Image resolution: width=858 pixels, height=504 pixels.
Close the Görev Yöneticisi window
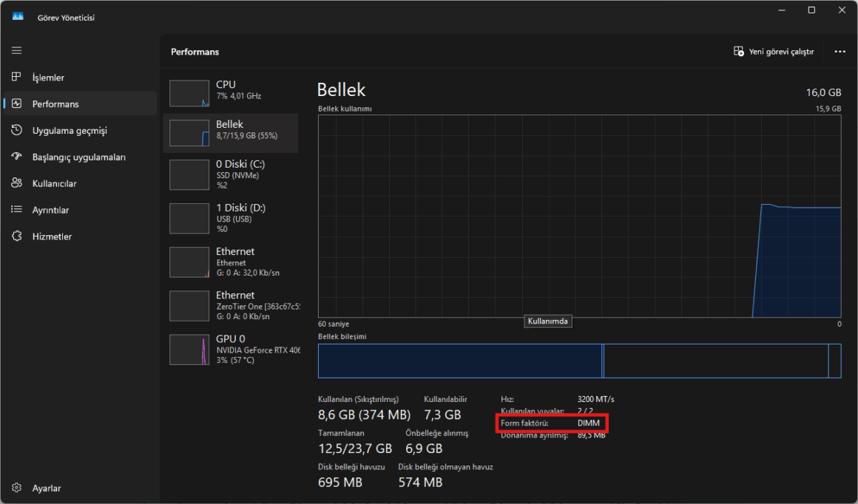(842, 10)
